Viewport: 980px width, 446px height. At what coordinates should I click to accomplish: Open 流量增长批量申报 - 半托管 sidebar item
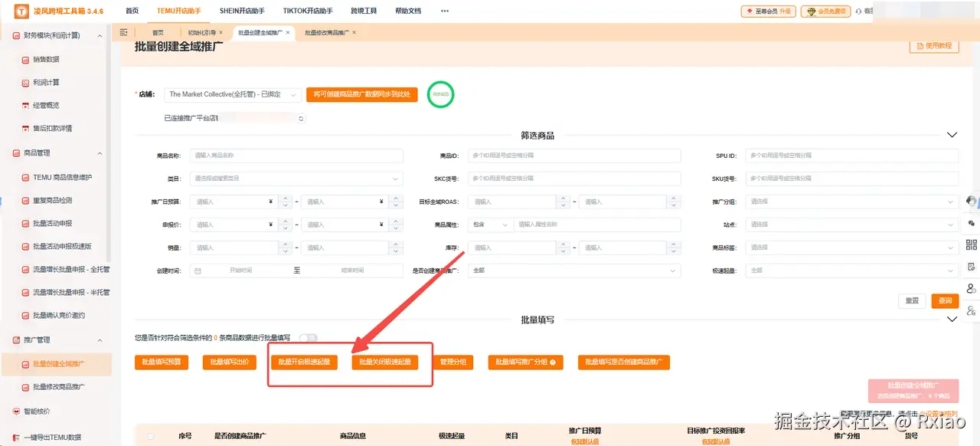pyautogui.click(x=71, y=292)
